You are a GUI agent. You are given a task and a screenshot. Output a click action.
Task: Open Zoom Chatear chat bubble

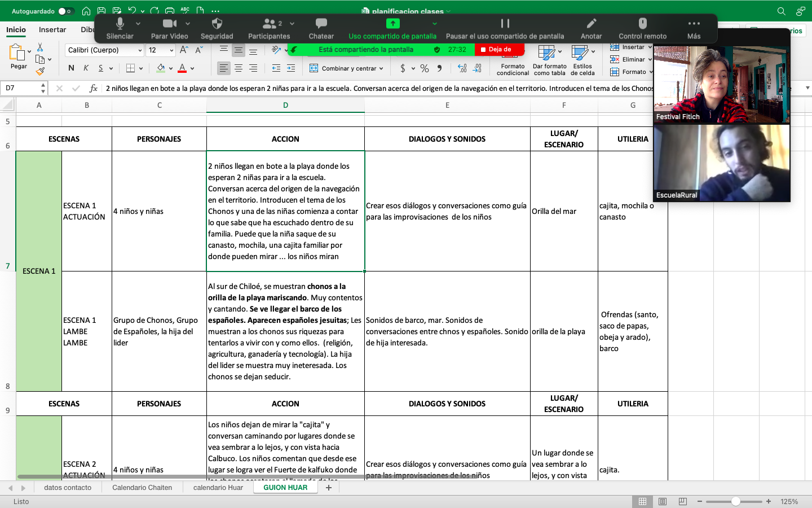pos(321,29)
